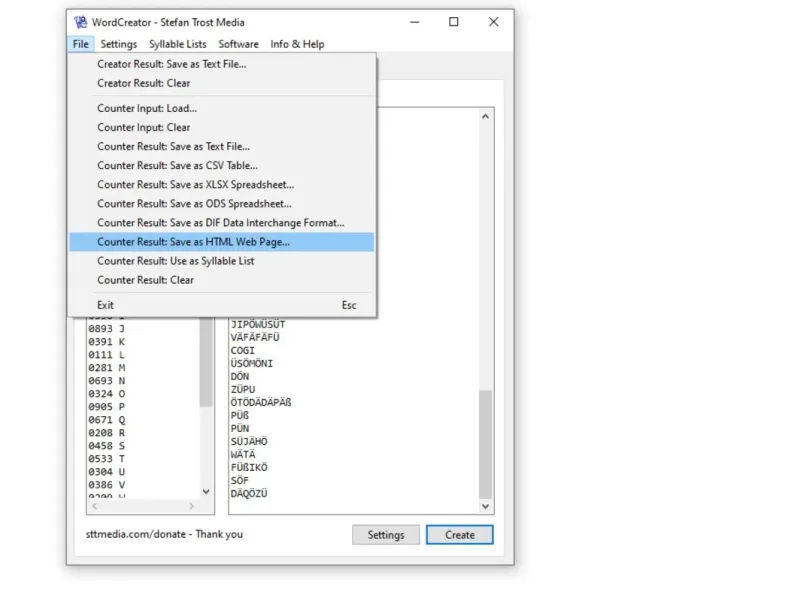The width and height of the screenshot is (800, 600).
Task: Select Counter Result: Clear
Action: [x=221, y=280]
